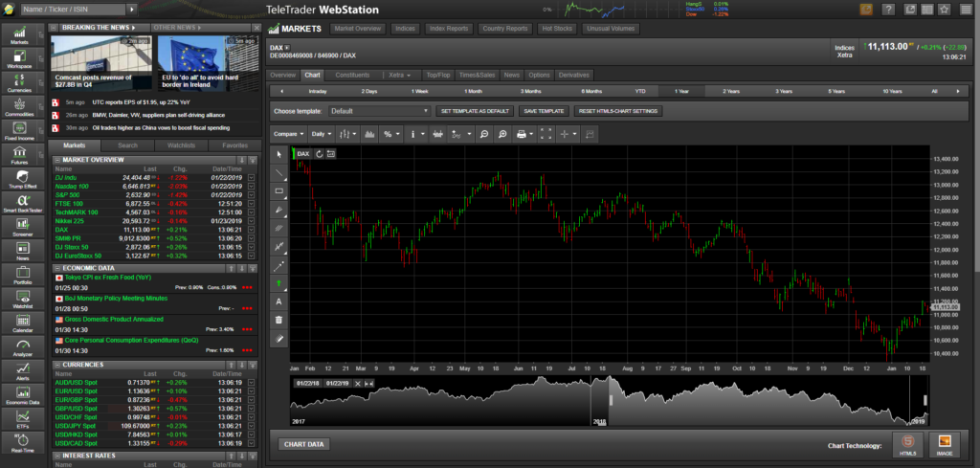Click the Chart Data button
The image size is (980, 468).
pyautogui.click(x=303, y=445)
